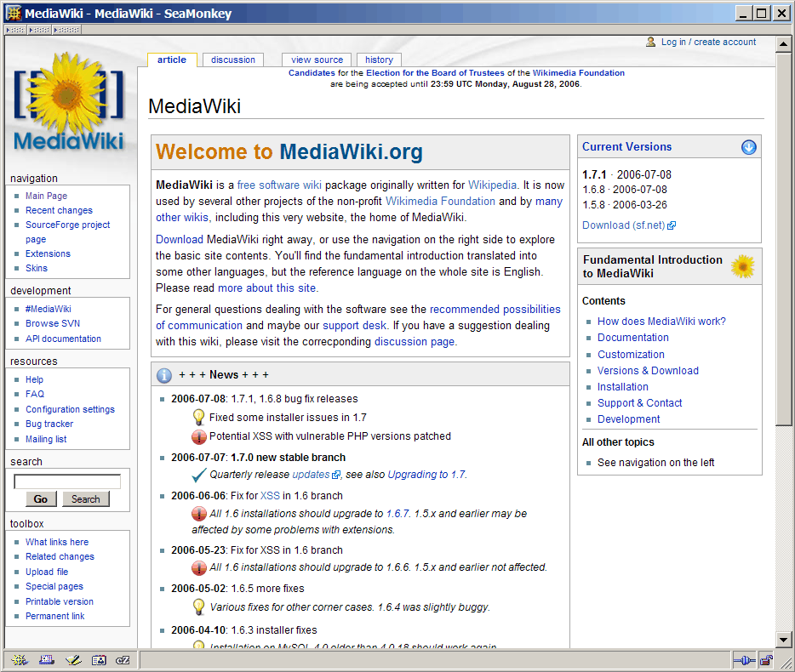Viewport: 795px width, 672px height.
Task: Click the window resize grip in status bar
Action: point(786,663)
